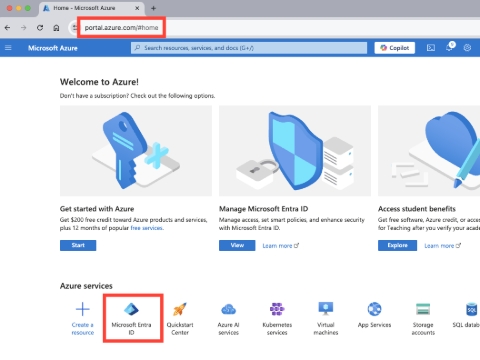
Task: Click the Copilot button
Action: tap(395, 48)
